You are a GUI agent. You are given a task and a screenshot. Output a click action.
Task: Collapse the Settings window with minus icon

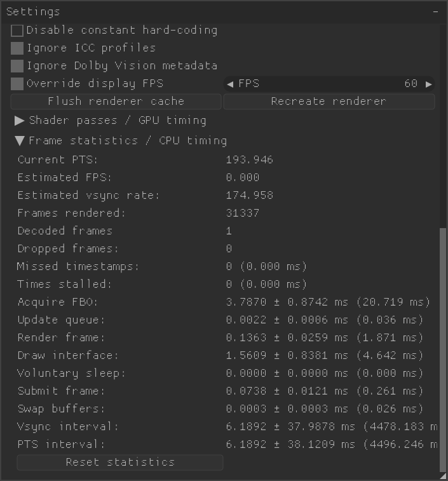tap(435, 12)
